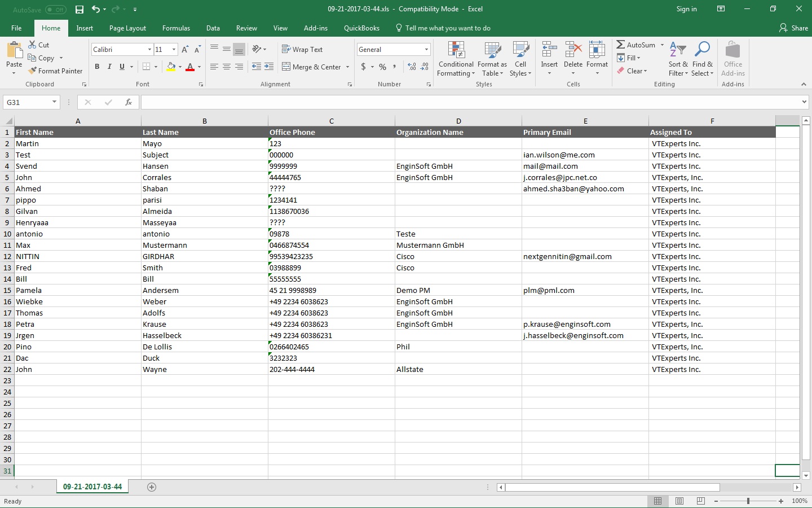Toggle Bold formatting

[97, 67]
